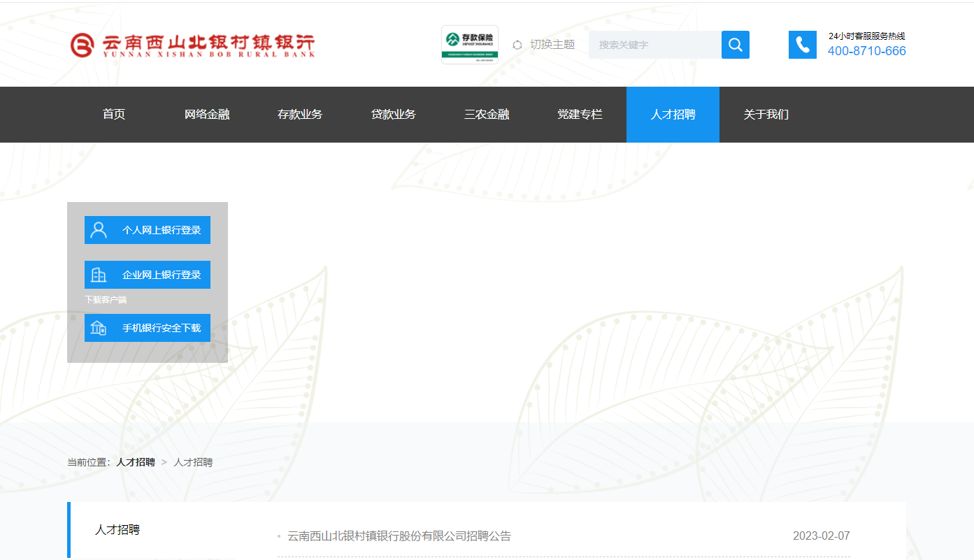Open the 关于我们 about us menu
The height and width of the screenshot is (560, 974).
tap(766, 115)
